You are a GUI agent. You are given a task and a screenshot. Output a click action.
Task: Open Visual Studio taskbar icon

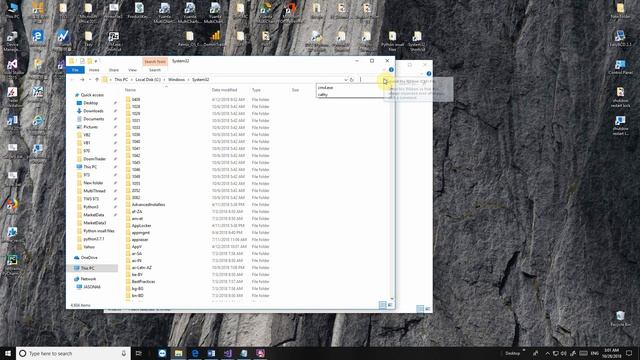pyautogui.click(x=227, y=353)
